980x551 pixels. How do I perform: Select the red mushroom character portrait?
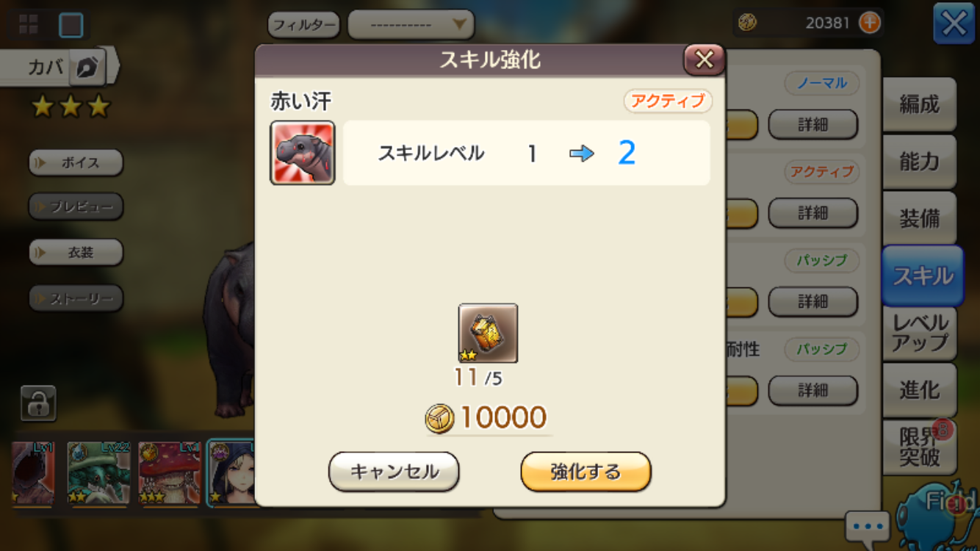click(169, 474)
